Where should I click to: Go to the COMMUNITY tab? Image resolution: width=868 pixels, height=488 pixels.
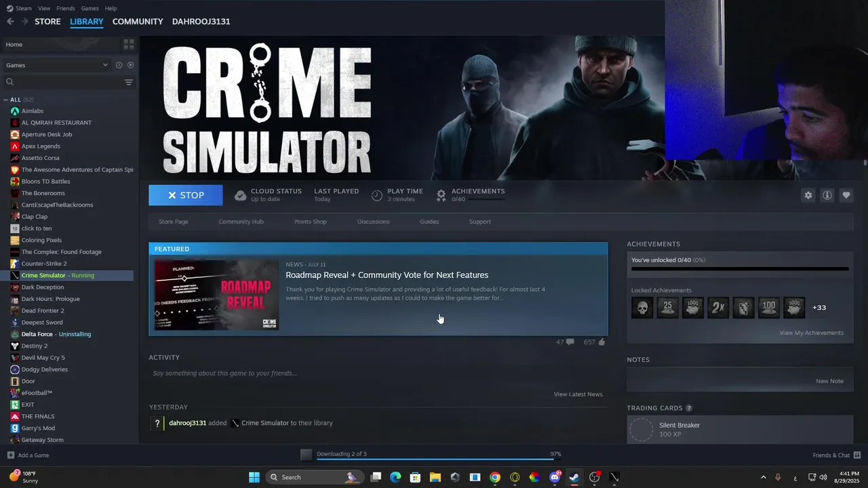tap(138, 22)
